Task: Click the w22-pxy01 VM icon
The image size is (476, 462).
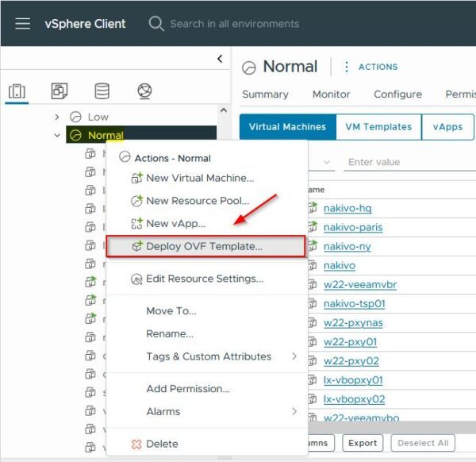Action: pos(313,341)
